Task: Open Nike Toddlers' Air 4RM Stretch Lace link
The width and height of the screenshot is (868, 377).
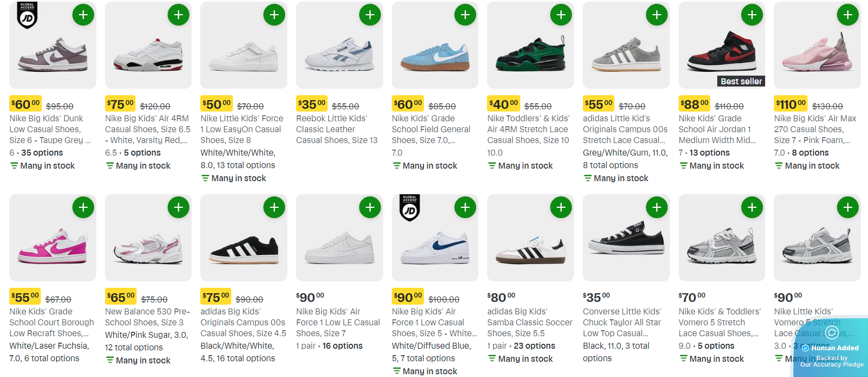Action: [528, 129]
